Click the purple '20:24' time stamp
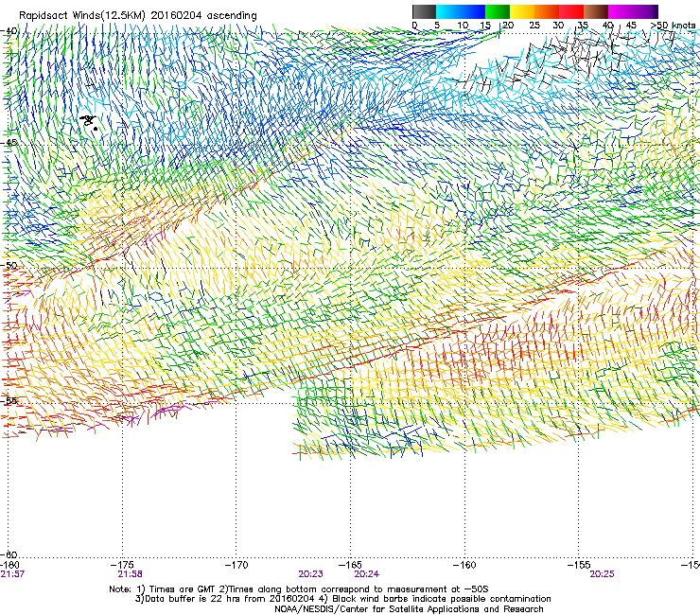Screen dimensions: 700x615 coord(367,574)
